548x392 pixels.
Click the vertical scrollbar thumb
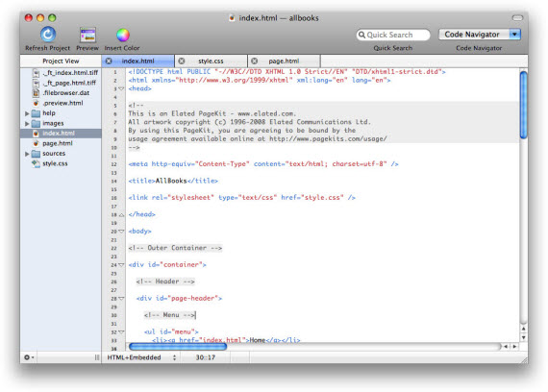coord(523,105)
